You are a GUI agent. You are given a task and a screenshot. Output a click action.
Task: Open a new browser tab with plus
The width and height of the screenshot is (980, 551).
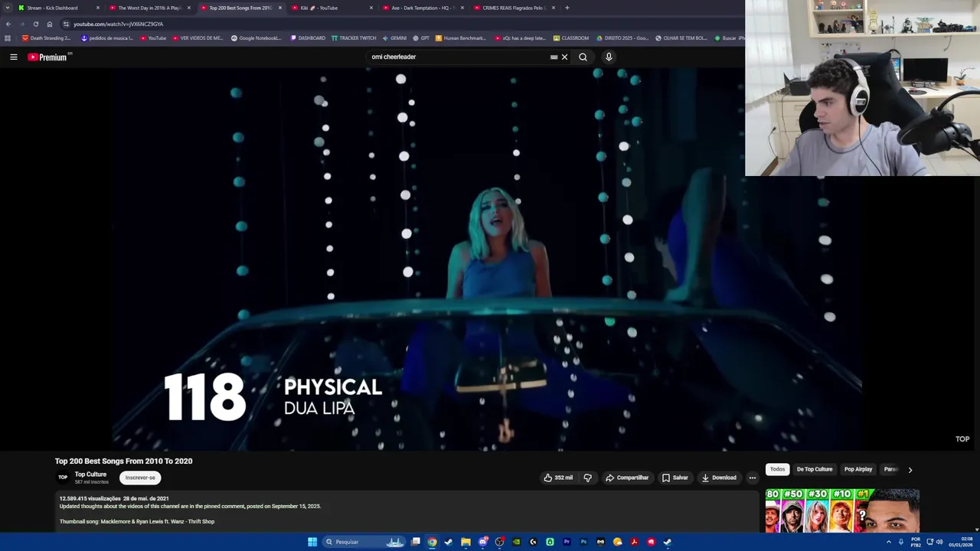coord(567,8)
